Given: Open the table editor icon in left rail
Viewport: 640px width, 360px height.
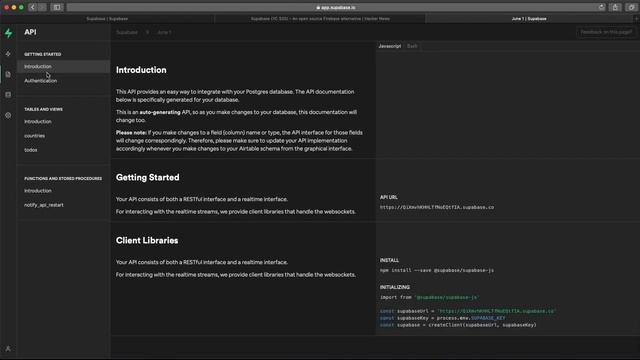Looking at the screenshot, I should coord(8,95).
